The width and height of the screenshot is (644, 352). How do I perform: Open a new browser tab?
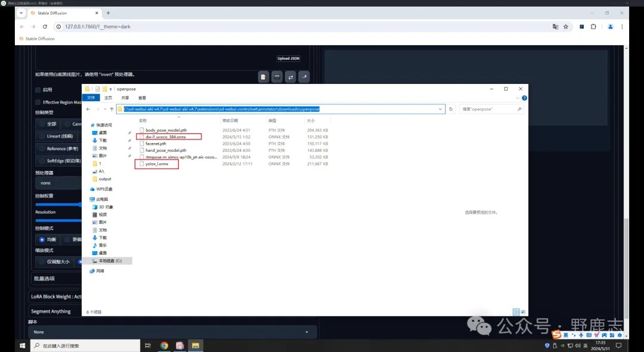coord(109,13)
